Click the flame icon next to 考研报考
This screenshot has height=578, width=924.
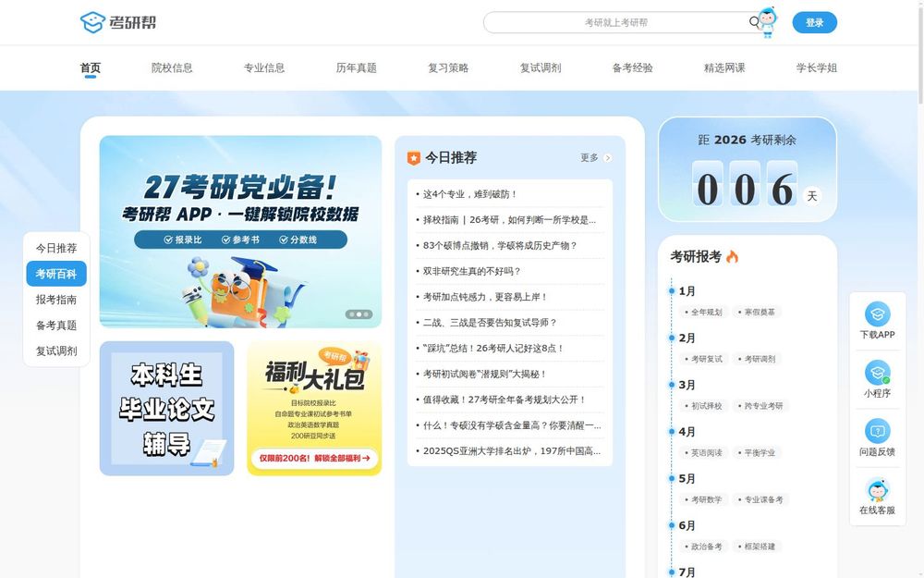[x=732, y=256]
